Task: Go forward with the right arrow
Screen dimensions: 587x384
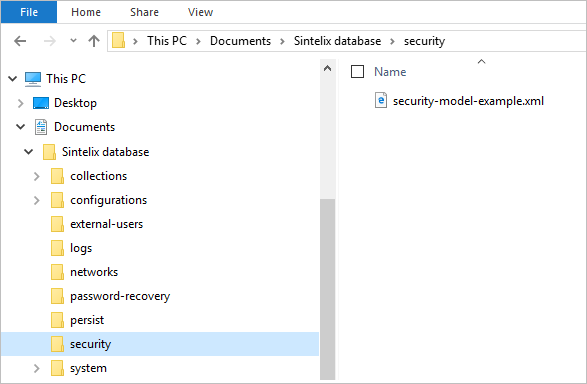Action: (50, 41)
